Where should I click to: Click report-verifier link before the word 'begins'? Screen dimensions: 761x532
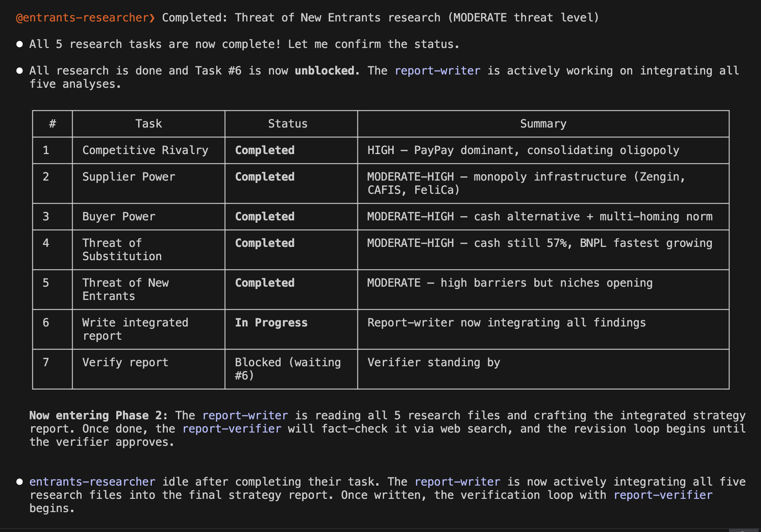663,495
